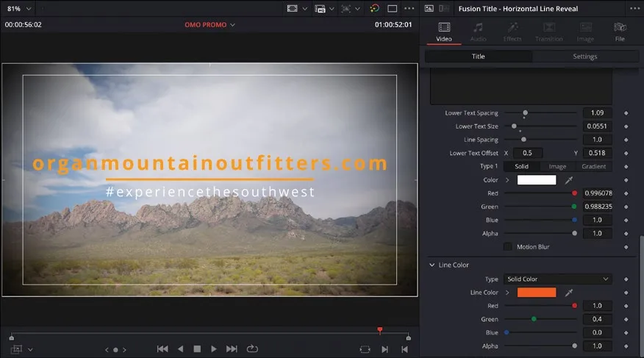Viewport: 644px width, 358px height.
Task: Enable the Motion Blur checkbox
Action: point(508,247)
